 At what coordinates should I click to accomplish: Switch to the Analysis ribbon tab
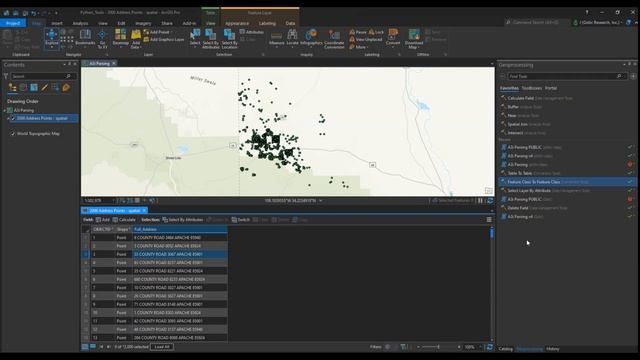(x=80, y=23)
